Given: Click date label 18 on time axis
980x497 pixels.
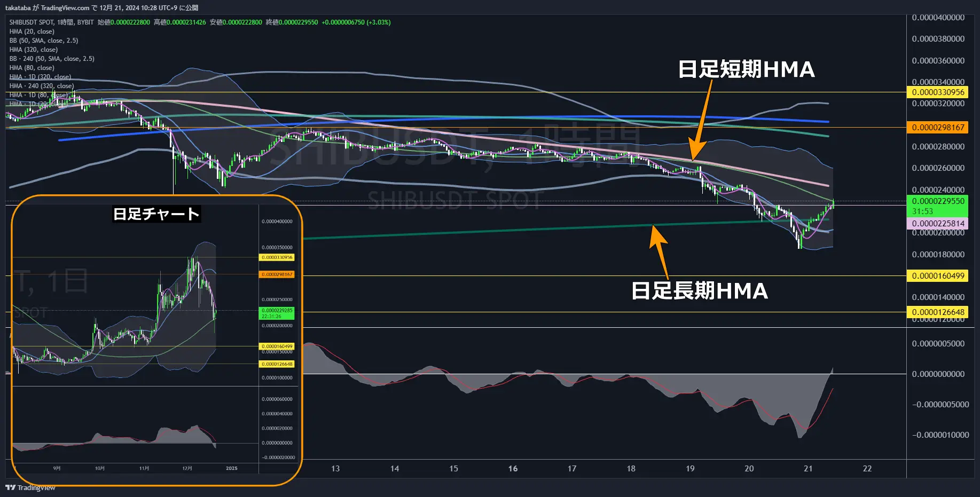Looking at the screenshot, I should (631, 469).
